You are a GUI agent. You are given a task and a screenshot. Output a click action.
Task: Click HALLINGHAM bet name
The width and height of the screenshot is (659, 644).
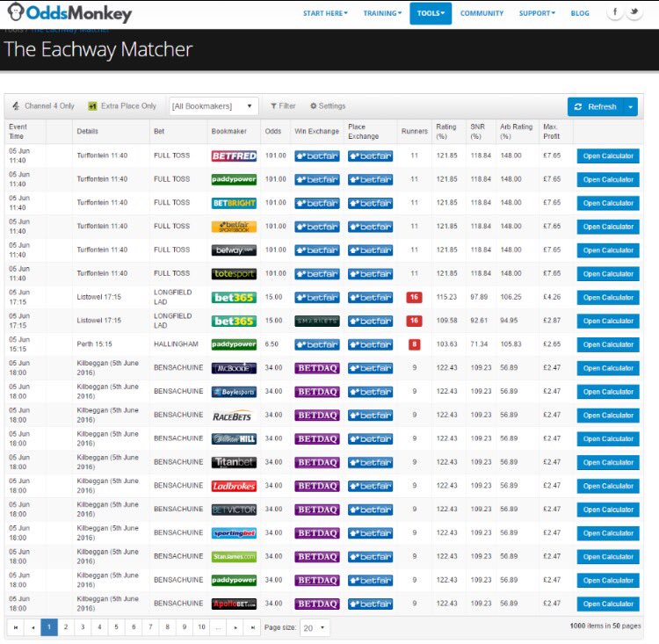coord(176,344)
